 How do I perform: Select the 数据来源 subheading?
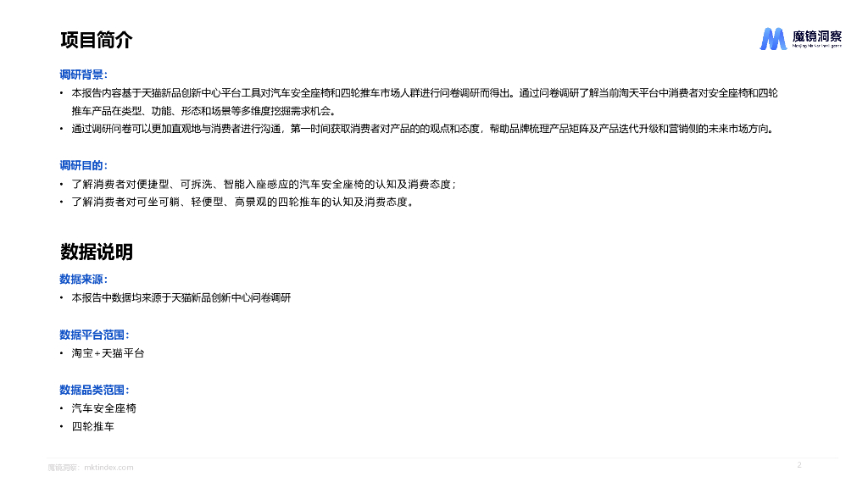[84, 280]
